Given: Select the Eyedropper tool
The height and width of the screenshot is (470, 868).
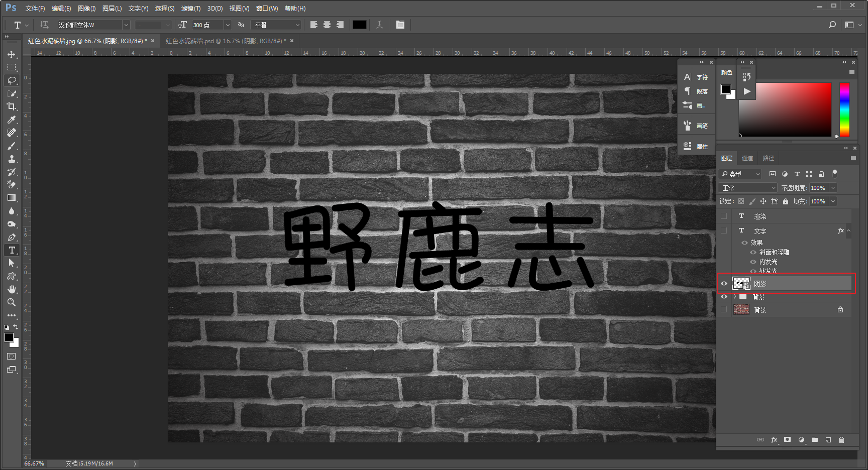Looking at the screenshot, I should (x=12, y=120).
